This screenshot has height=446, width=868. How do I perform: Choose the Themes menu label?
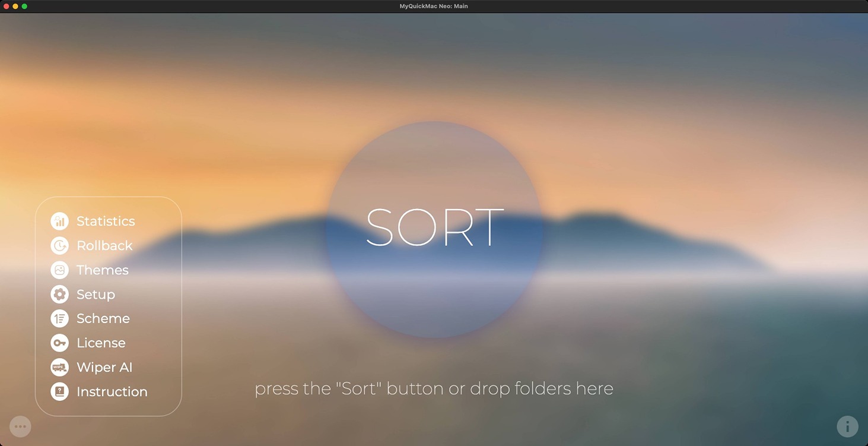pyautogui.click(x=102, y=270)
